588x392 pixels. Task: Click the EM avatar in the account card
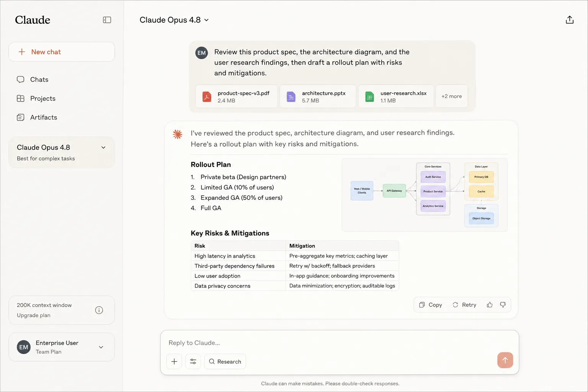pos(24,347)
